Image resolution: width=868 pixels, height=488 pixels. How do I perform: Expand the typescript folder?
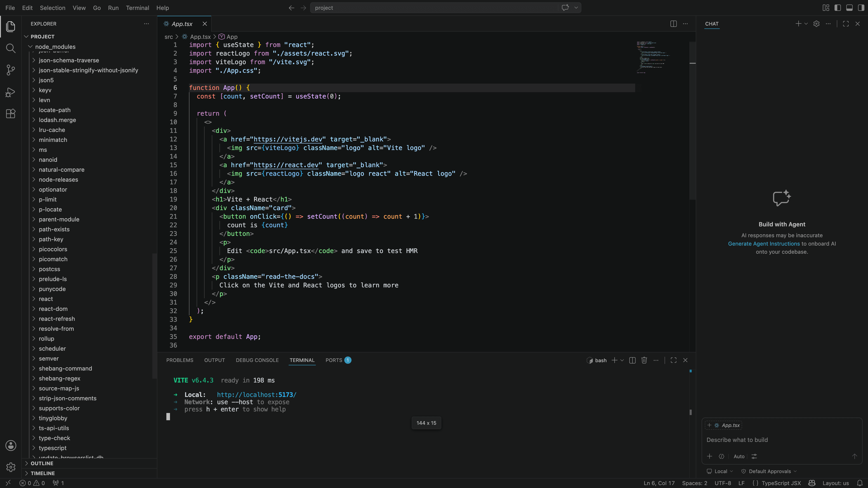(89, 448)
